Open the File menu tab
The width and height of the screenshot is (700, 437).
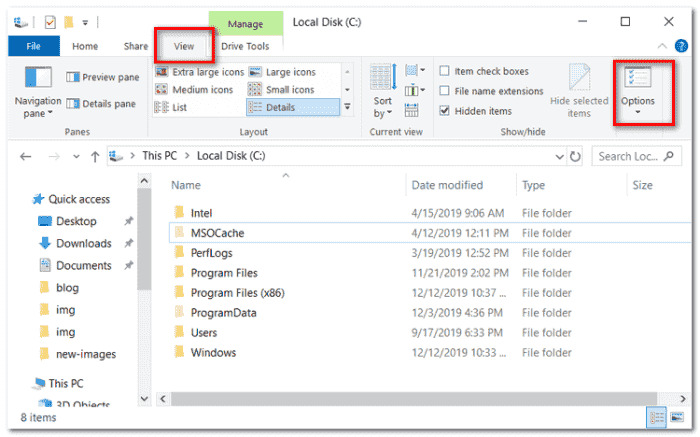[33, 46]
